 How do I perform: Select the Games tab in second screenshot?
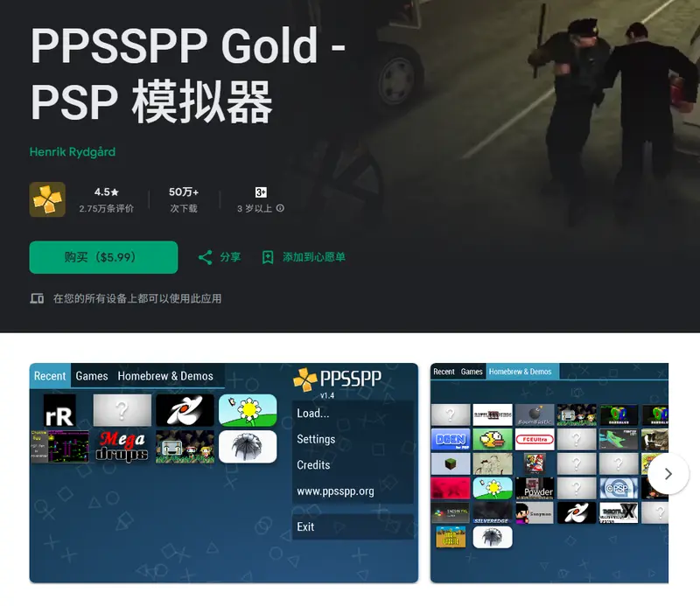[472, 372]
